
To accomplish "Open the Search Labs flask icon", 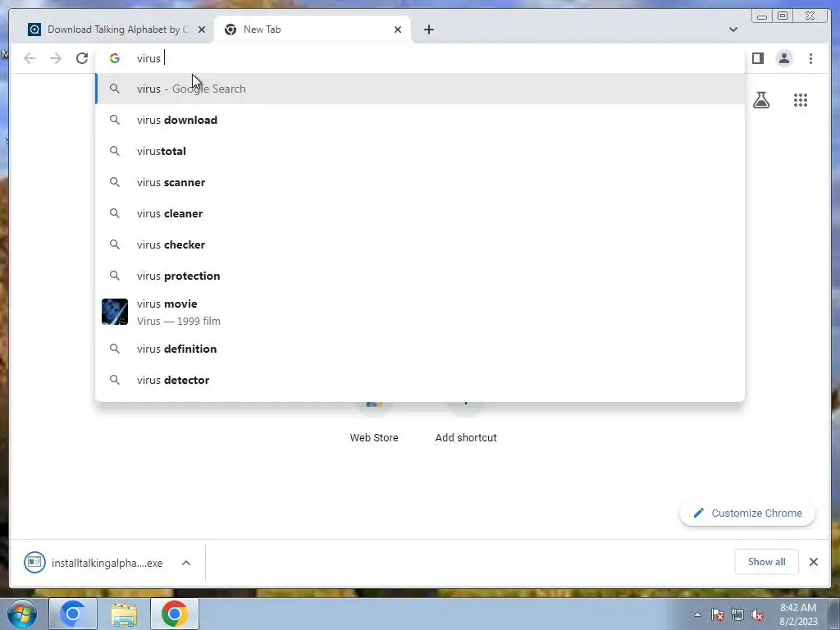I will [761, 100].
